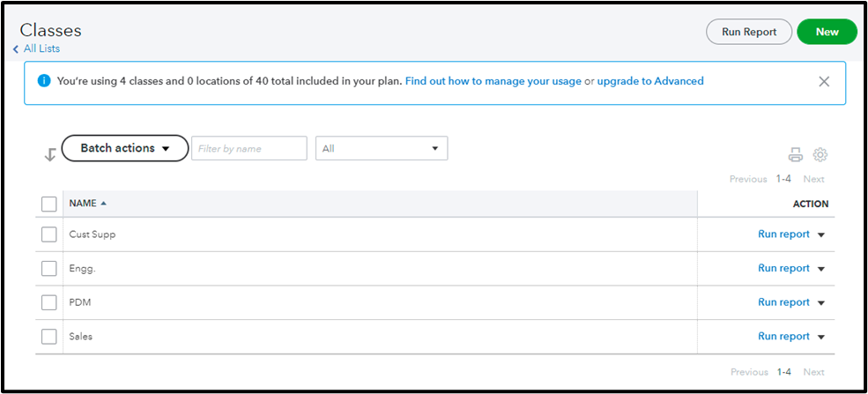
Task: Open the Batch actions dropdown
Action: pos(125,148)
